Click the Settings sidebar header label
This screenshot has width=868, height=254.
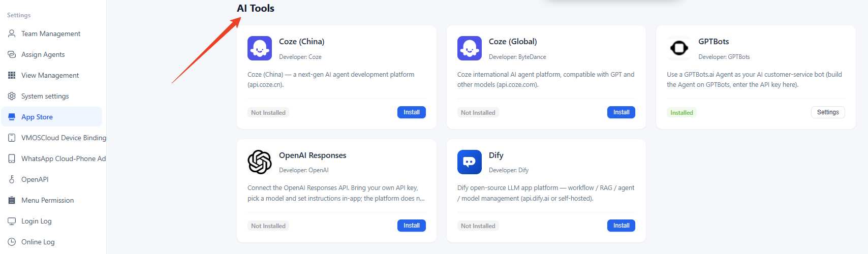[19, 15]
